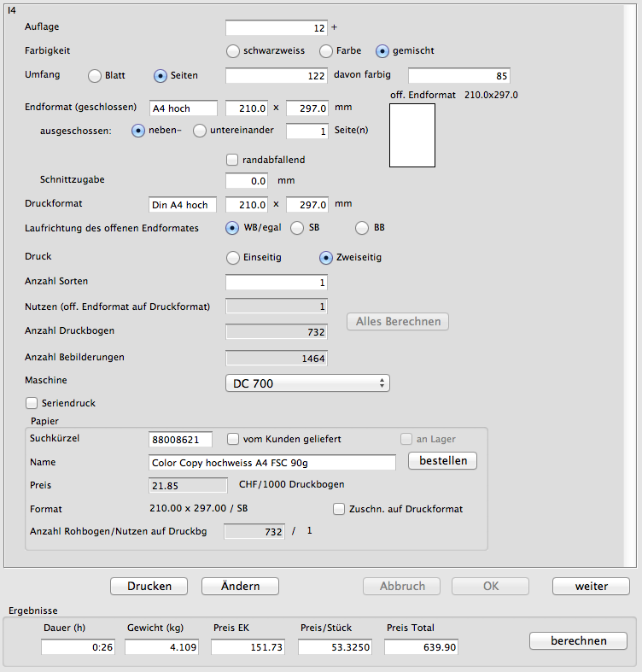Image resolution: width=642 pixels, height=672 pixels.
Task: Switch Druck to Einseitig
Action: point(233,257)
